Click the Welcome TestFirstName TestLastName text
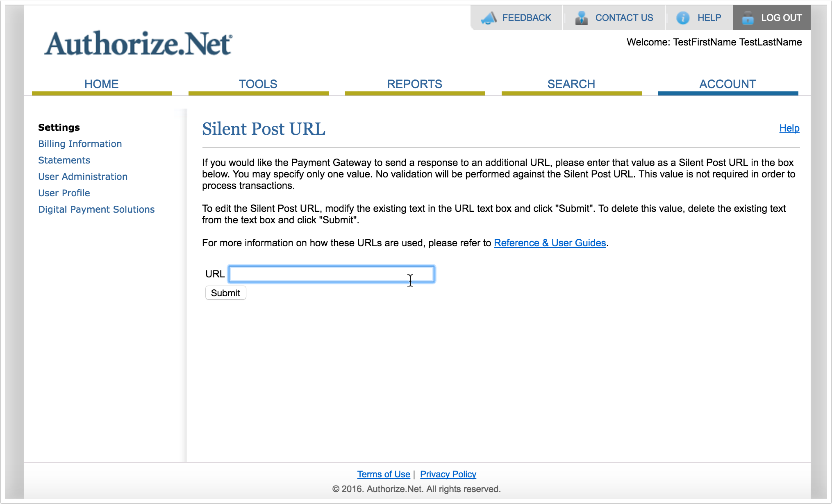 714,42
